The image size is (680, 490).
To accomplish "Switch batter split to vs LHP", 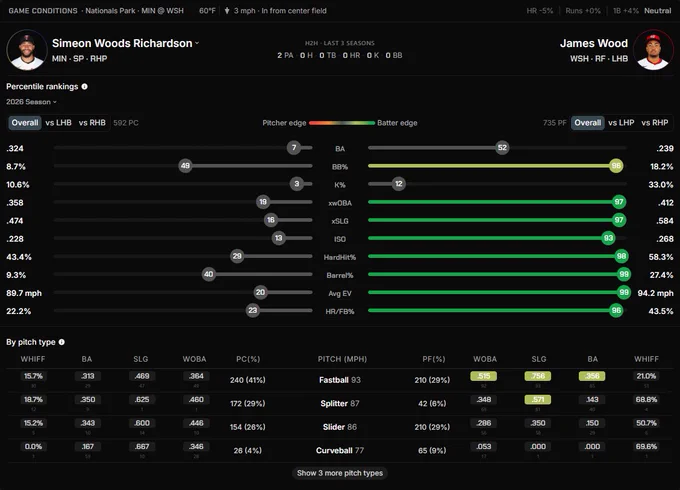I will click(x=621, y=123).
